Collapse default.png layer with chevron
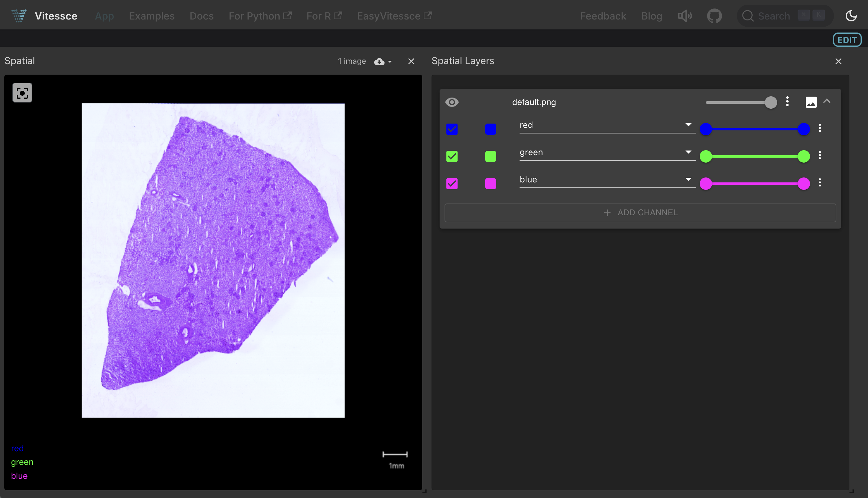The height and width of the screenshot is (498, 868). (x=827, y=101)
